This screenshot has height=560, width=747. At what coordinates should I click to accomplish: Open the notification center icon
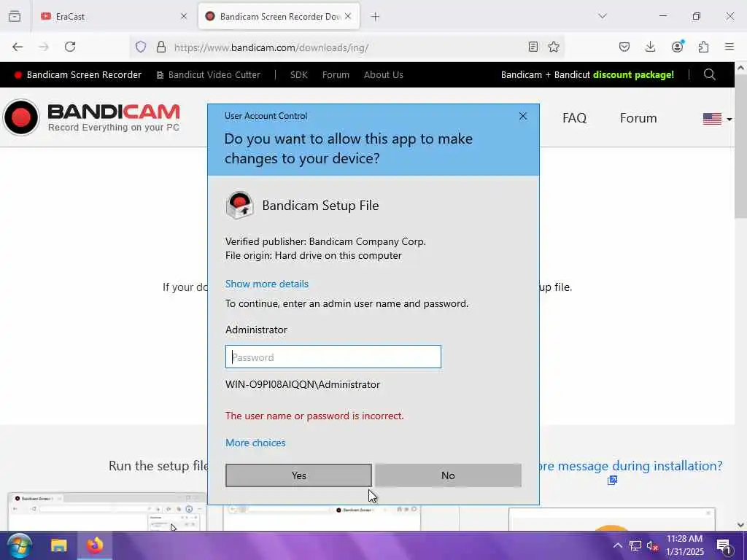(724, 546)
